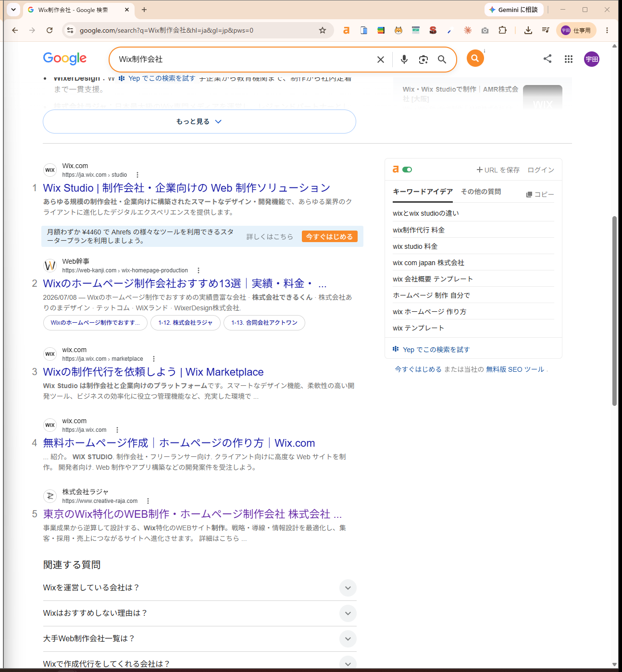Start voice search with microphone icon
Viewport: 622px width, 672px height.
coord(404,60)
